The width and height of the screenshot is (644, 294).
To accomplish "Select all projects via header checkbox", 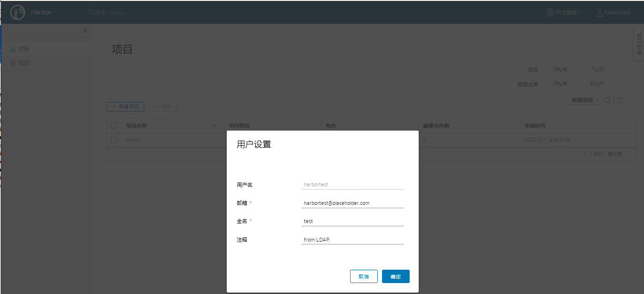I will pyautogui.click(x=114, y=126).
